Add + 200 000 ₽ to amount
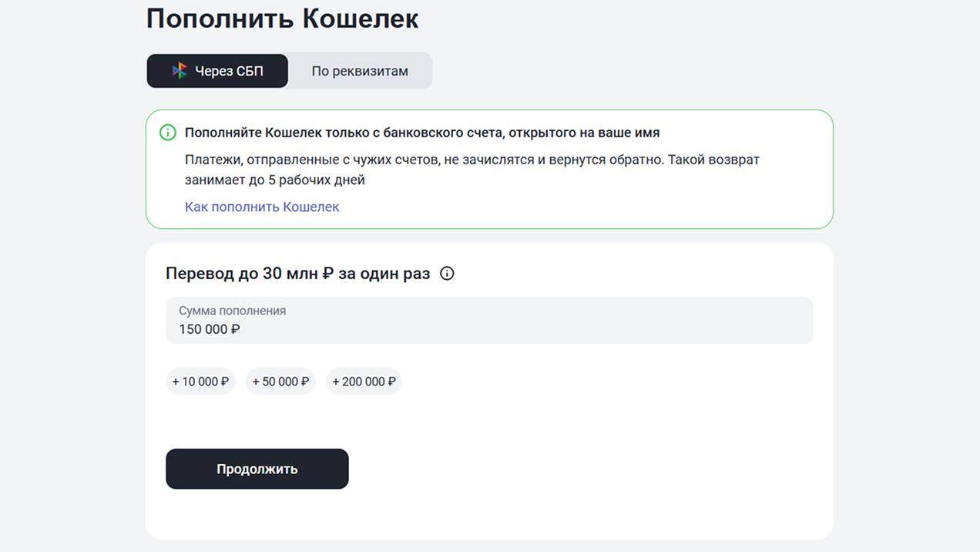 coord(364,381)
